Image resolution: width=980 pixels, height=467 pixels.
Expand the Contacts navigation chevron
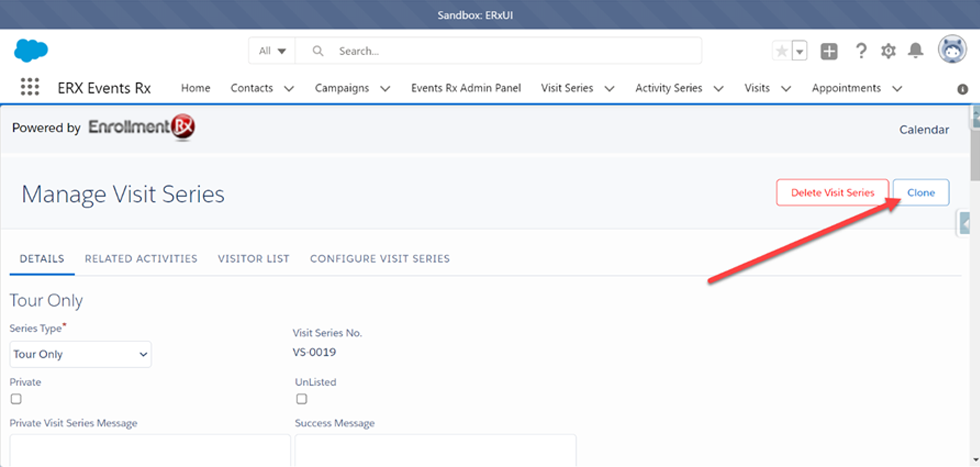[289, 88]
